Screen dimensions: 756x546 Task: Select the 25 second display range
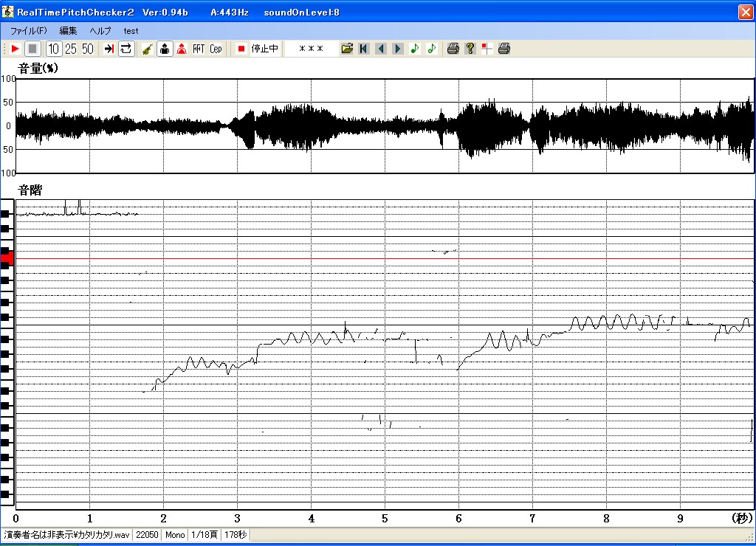[71, 49]
